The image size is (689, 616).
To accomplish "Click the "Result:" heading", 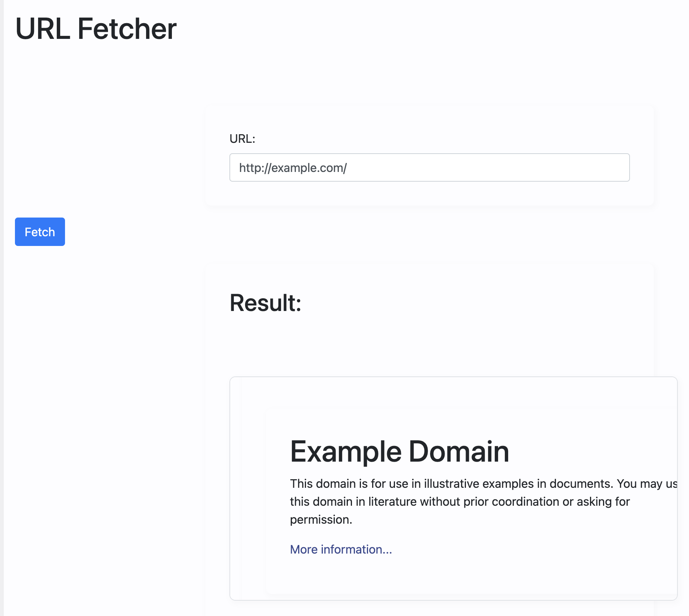I will coord(265,302).
